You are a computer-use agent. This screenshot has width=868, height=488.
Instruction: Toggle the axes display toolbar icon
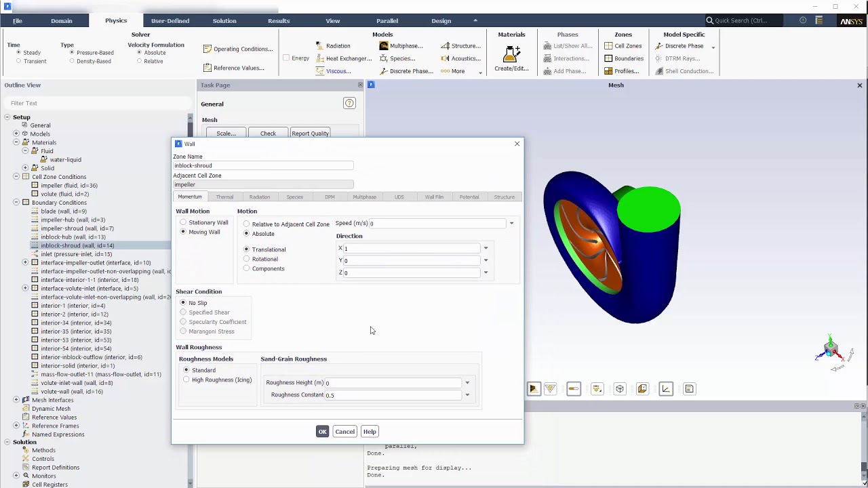coord(666,389)
